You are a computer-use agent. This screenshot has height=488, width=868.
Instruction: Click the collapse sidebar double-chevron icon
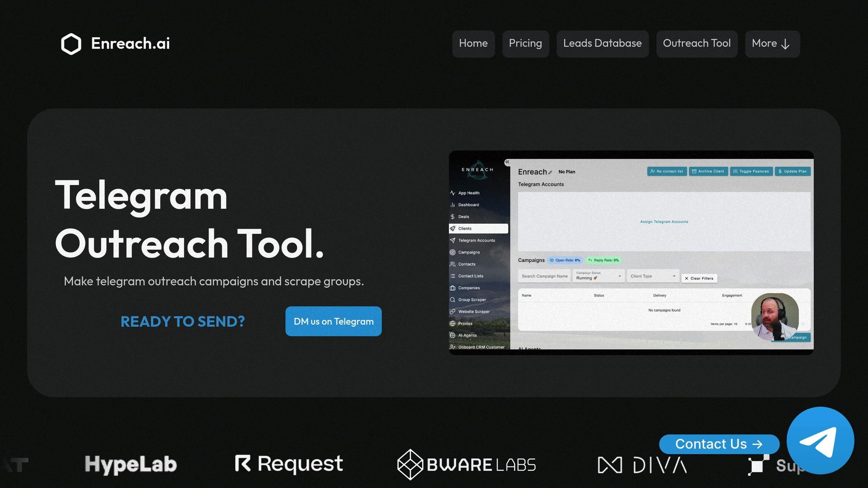pos(507,162)
